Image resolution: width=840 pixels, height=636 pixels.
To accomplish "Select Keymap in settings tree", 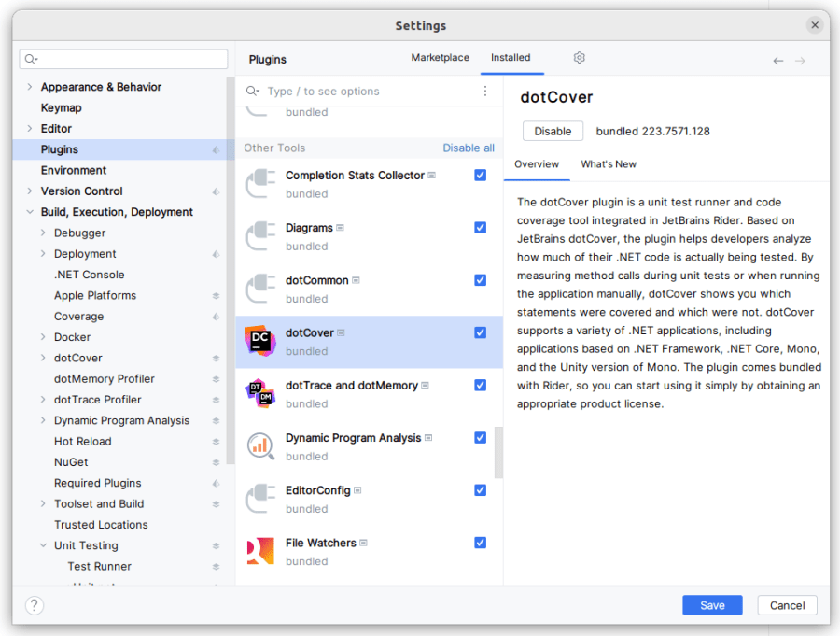I will [61, 107].
